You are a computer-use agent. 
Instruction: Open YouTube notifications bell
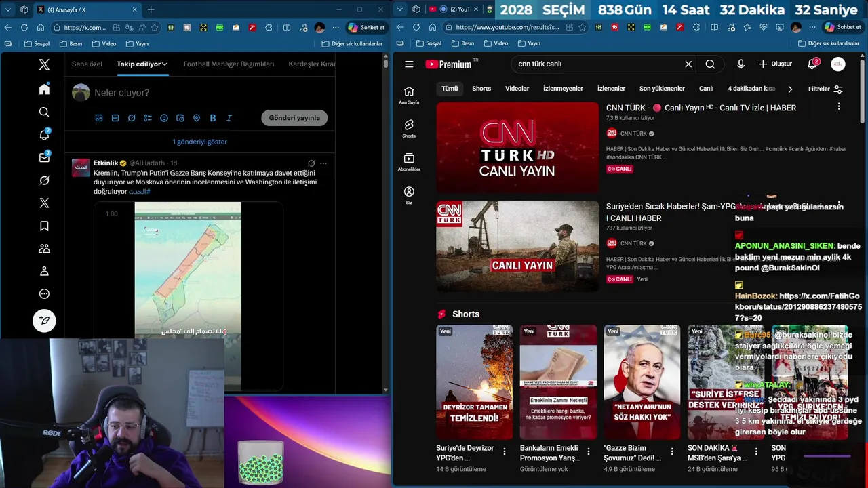click(x=812, y=64)
